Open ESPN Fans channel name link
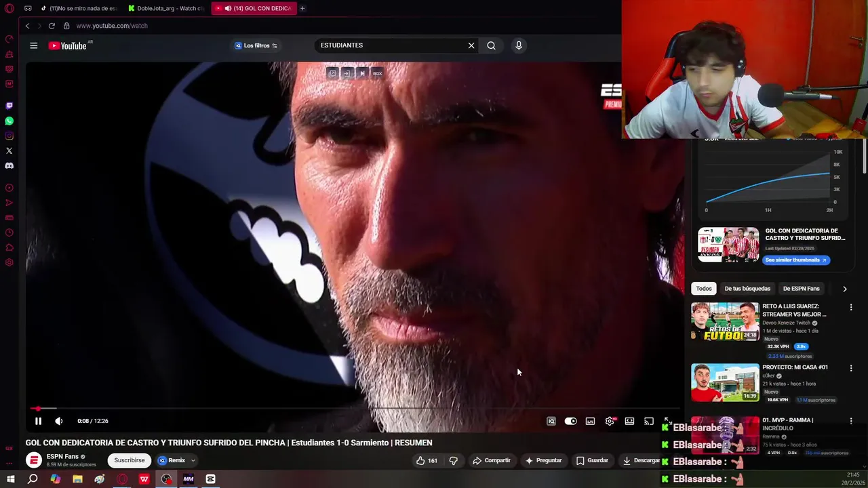Screen dimensions: 868x488 click(62, 457)
